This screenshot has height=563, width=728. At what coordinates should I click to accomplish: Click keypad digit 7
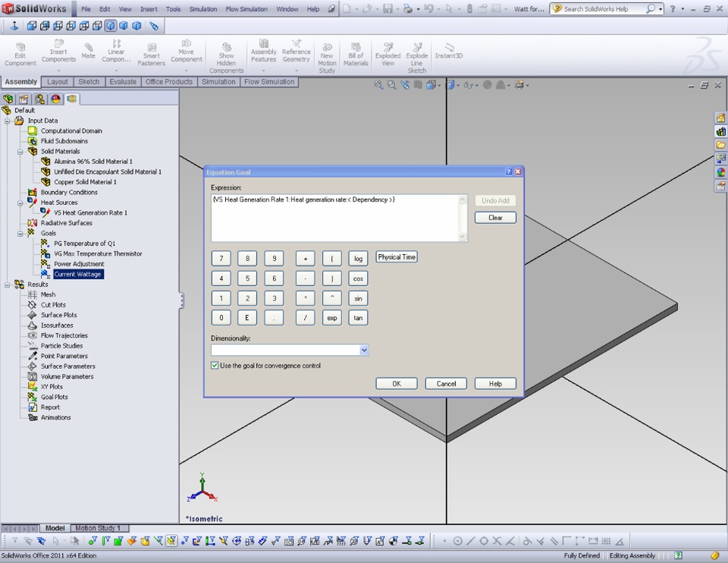[221, 259]
